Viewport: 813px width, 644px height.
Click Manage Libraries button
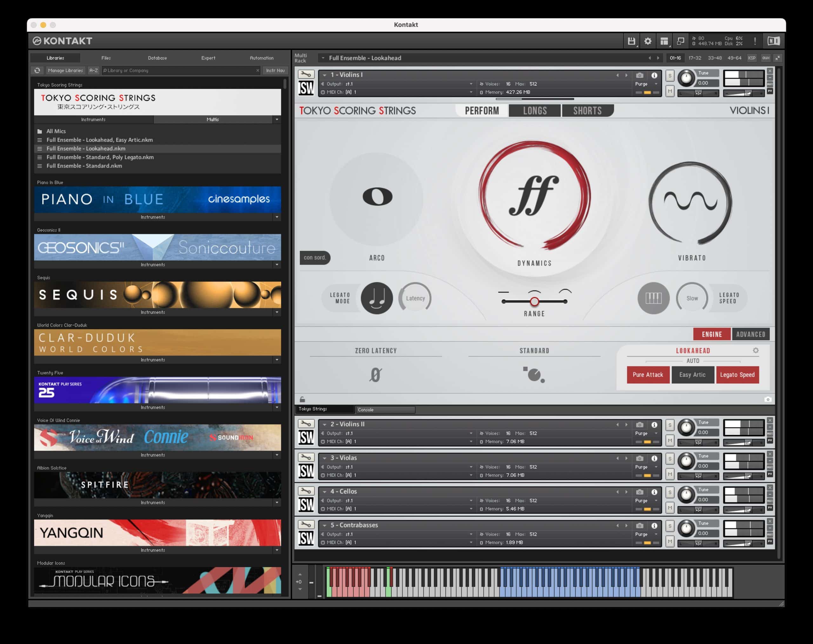click(65, 71)
